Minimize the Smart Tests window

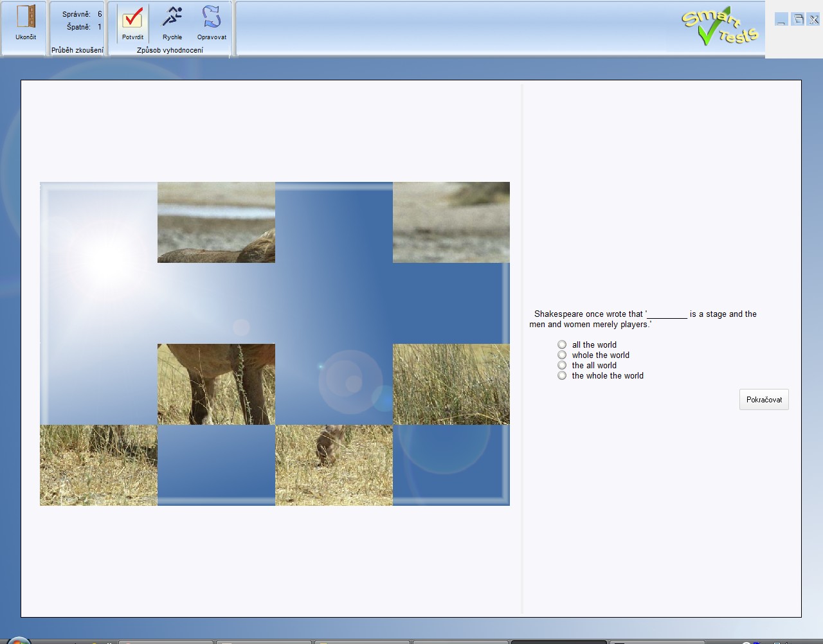coord(781,20)
